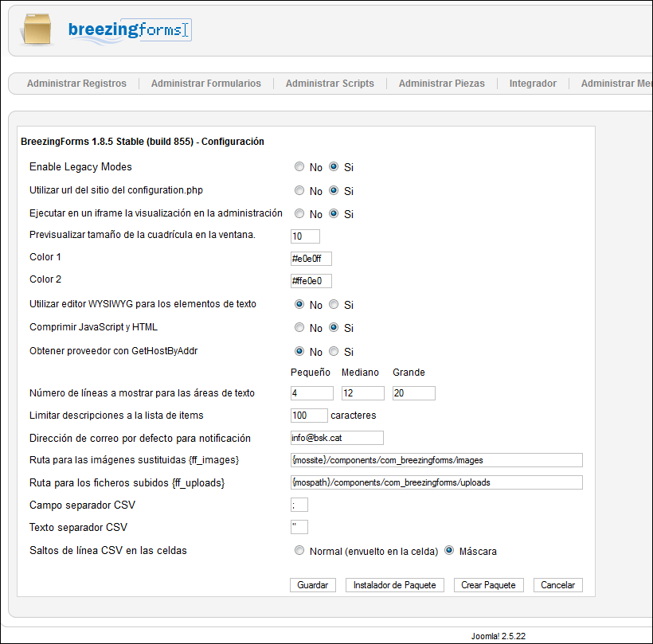Click the Saltos de línea CSV label

tap(108, 550)
